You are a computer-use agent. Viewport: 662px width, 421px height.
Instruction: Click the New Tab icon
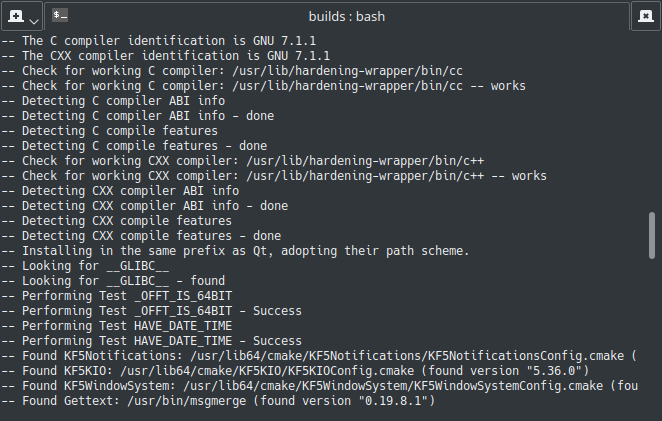point(15,16)
